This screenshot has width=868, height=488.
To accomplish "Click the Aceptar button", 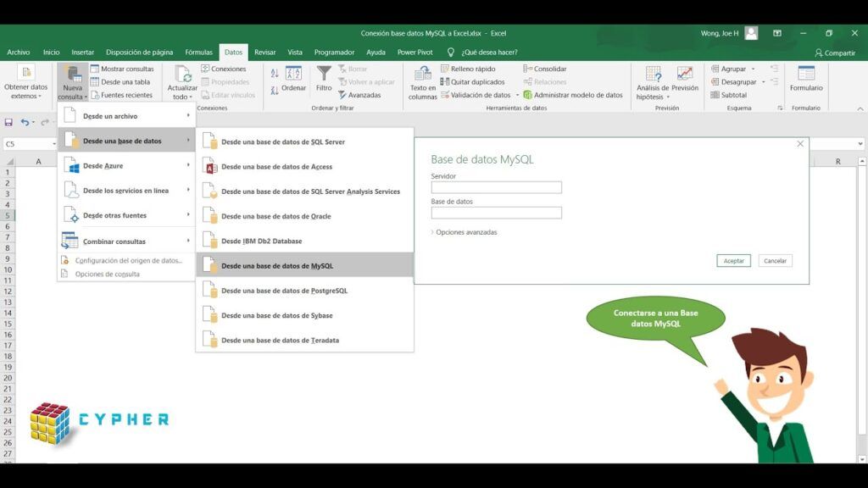I will point(733,261).
